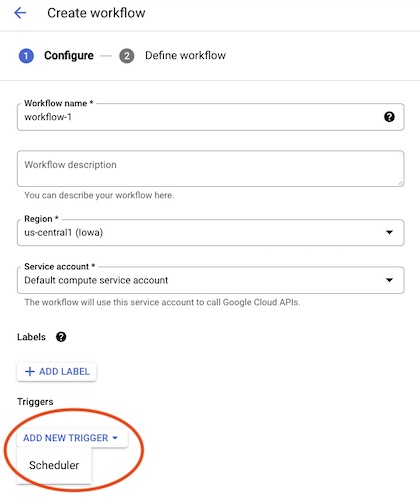Click the caret on Add New Trigger

(x=115, y=438)
